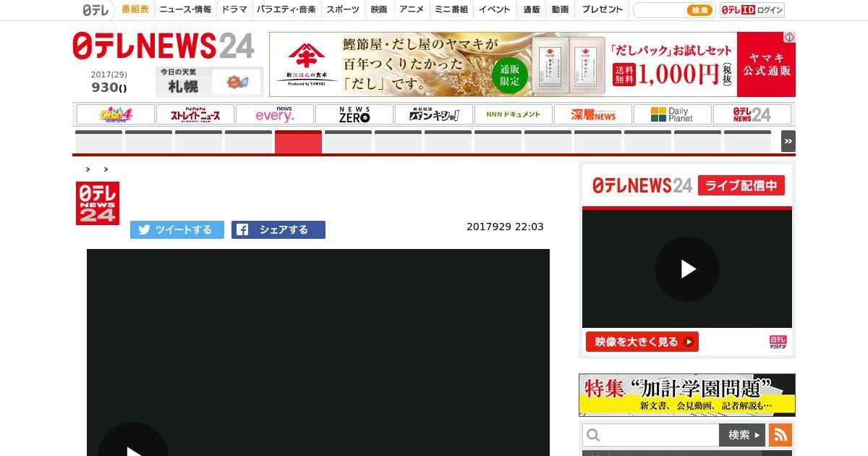Click the 日テレ logo in top bar
Viewport: 868px width, 456px height.
95,10
